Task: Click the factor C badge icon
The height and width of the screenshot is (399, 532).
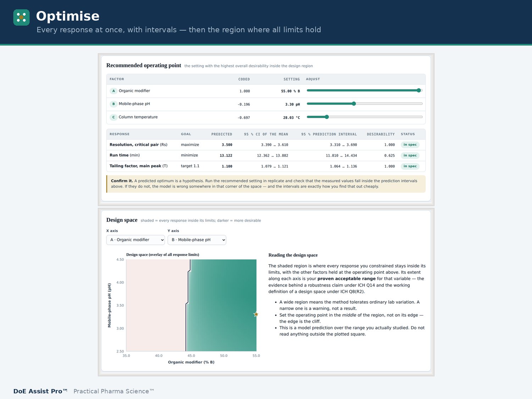Action: tap(113, 117)
